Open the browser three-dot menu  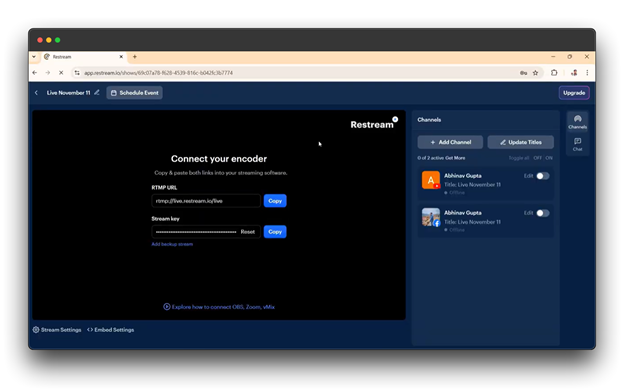coord(587,72)
